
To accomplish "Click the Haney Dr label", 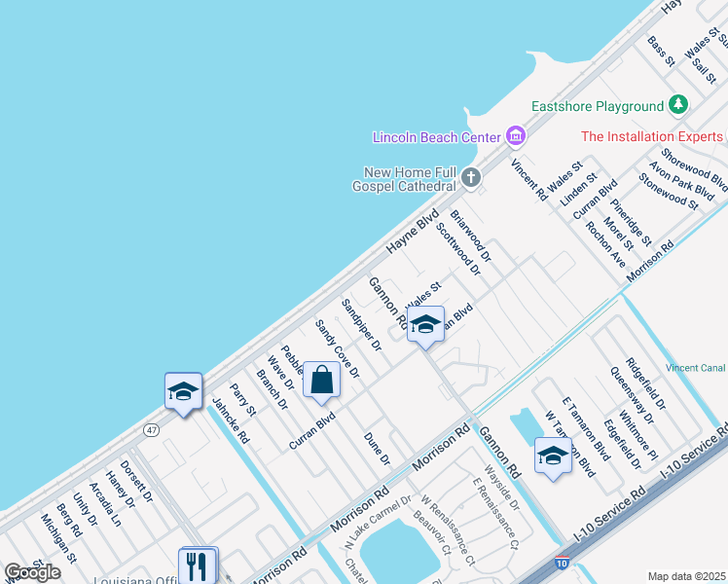I will [x=120, y=490].
